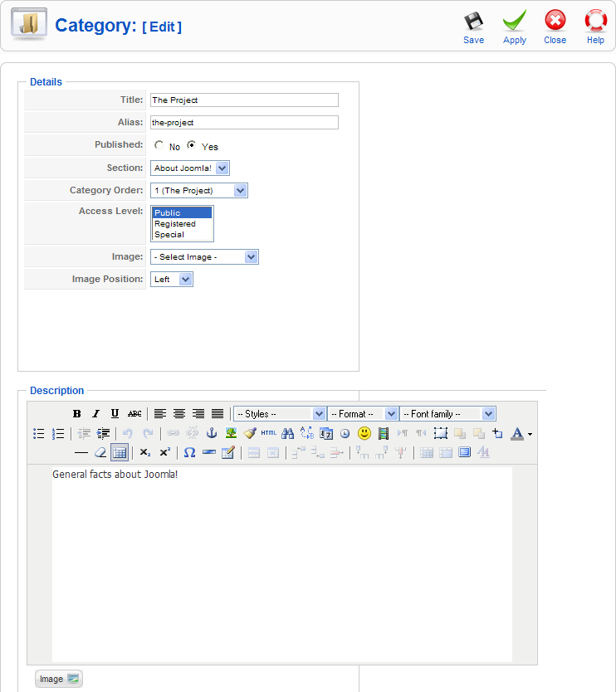Expand the Styles dropdown in editor
This screenshot has height=692, width=616.
coord(280,413)
